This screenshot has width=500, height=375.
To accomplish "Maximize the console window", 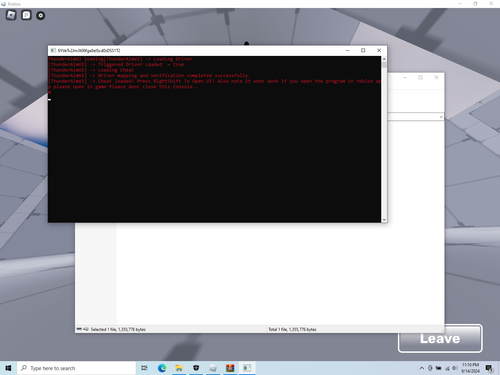I will click(x=363, y=50).
